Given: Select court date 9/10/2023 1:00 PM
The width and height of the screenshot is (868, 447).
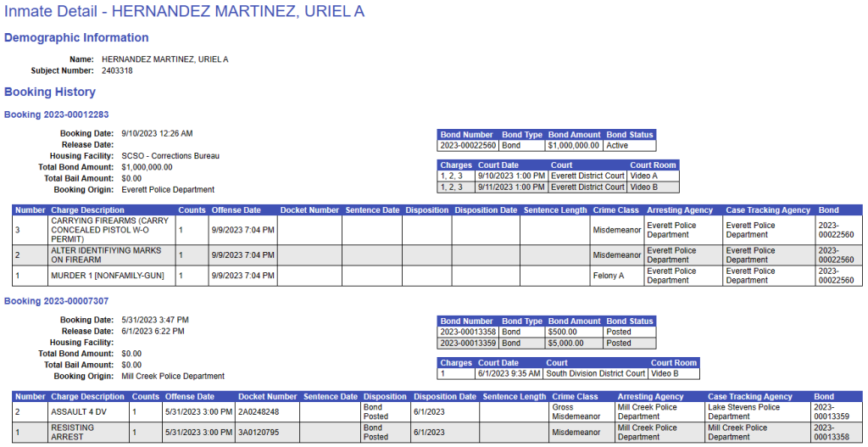Looking at the screenshot, I should (x=512, y=176).
